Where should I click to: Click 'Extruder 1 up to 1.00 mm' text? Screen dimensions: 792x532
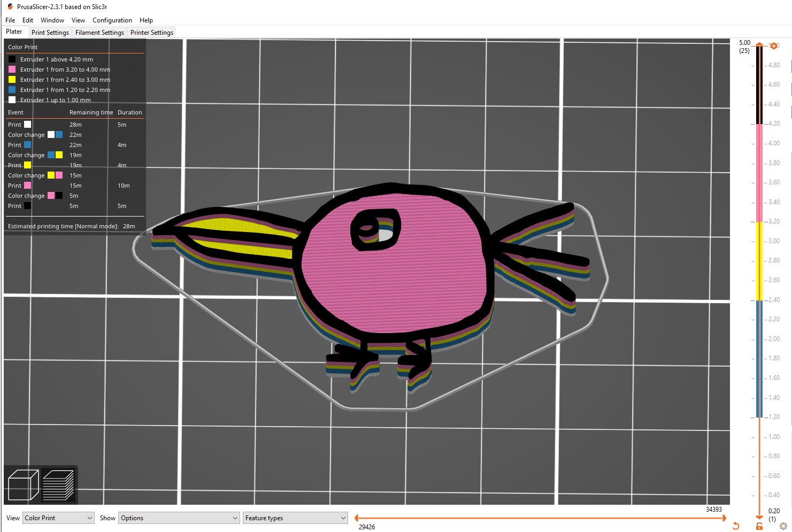coord(56,100)
